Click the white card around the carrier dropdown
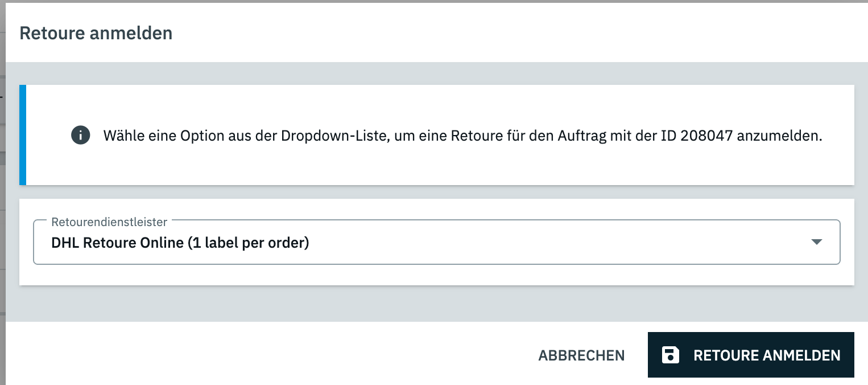This screenshot has height=385, width=868. click(x=437, y=275)
